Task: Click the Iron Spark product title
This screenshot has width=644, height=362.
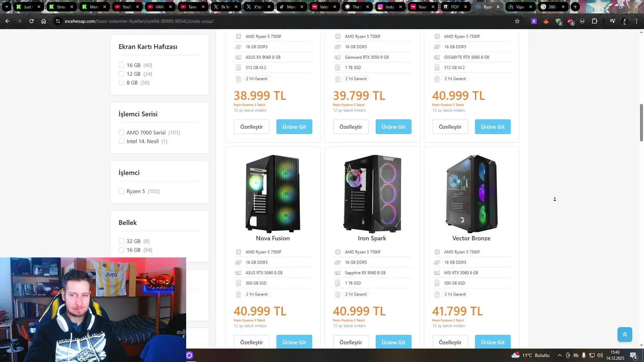Action: (372, 238)
